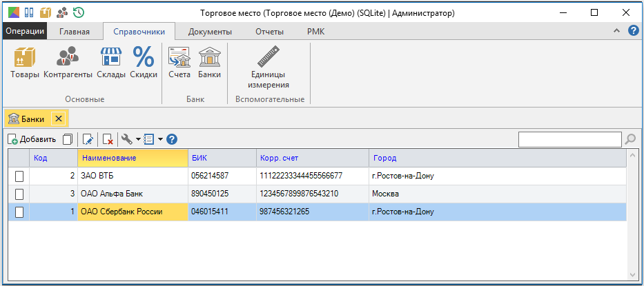Tick the checkbox for ОАО Сбербанк России row
The height and width of the screenshot is (286, 644).
click(19, 212)
